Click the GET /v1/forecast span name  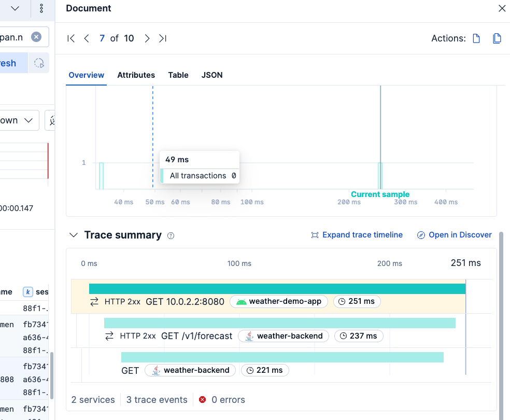point(197,335)
